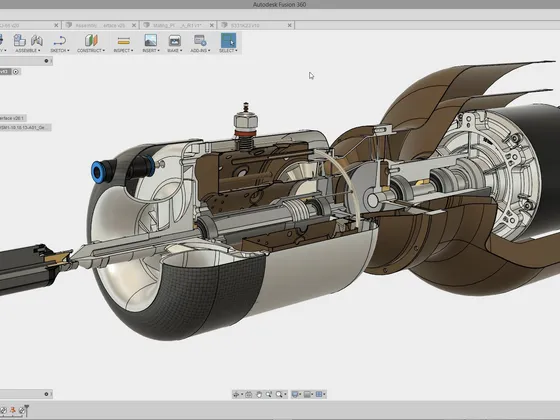560x420 pixels.
Task: Toggle the bottom comments panel dot
Action: click(x=46, y=394)
